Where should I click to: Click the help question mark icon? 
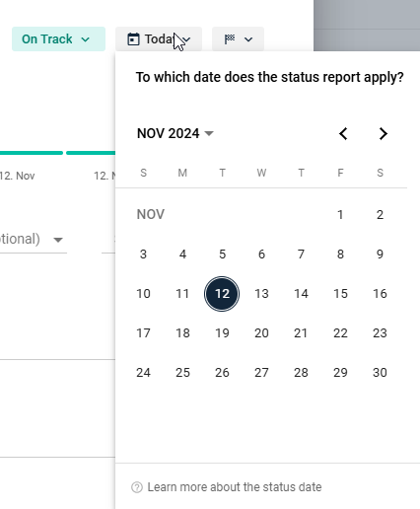coord(137,487)
